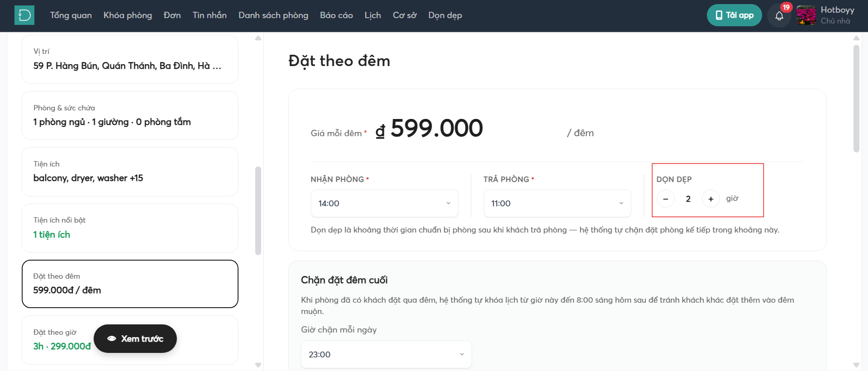Go to Tổng quan menu
This screenshot has width=868, height=371.
click(71, 15)
